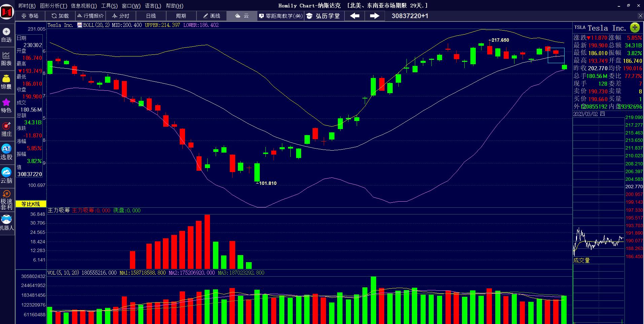Open the AI 选股 sidebar icon
The width and height of the screenshot is (644, 324).
(6, 152)
